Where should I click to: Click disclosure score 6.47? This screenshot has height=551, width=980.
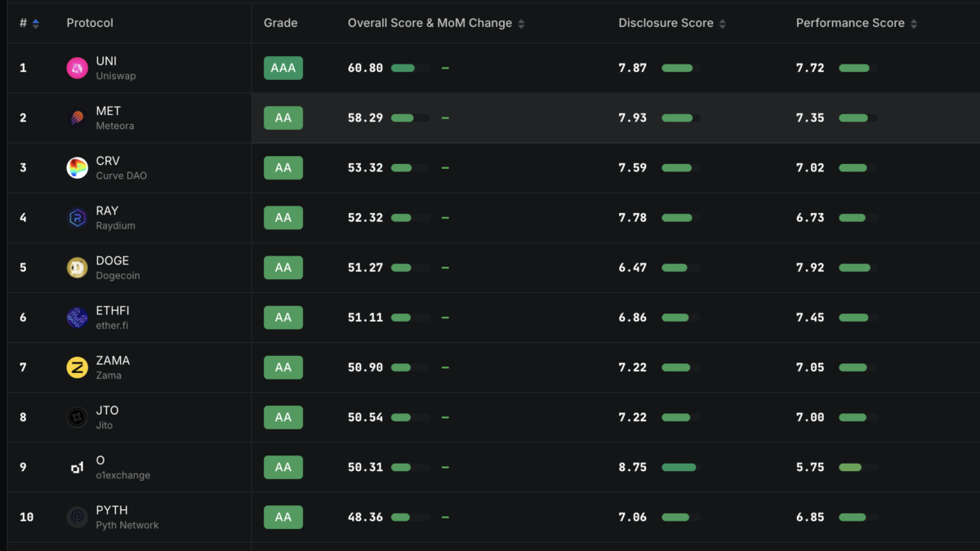point(633,267)
